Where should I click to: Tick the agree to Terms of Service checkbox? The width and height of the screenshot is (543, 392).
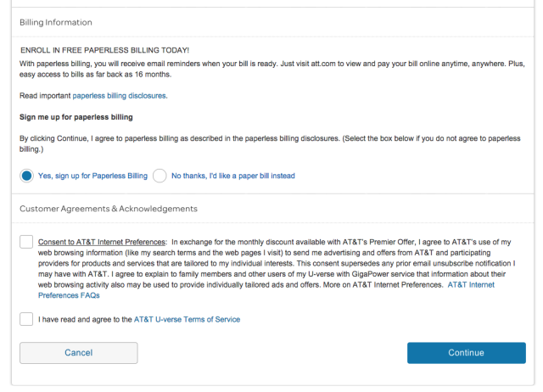[26, 319]
